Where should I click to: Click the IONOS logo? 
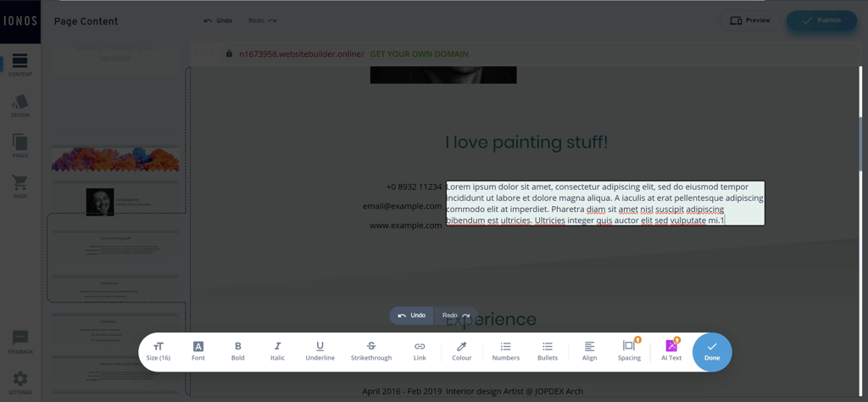point(20,21)
